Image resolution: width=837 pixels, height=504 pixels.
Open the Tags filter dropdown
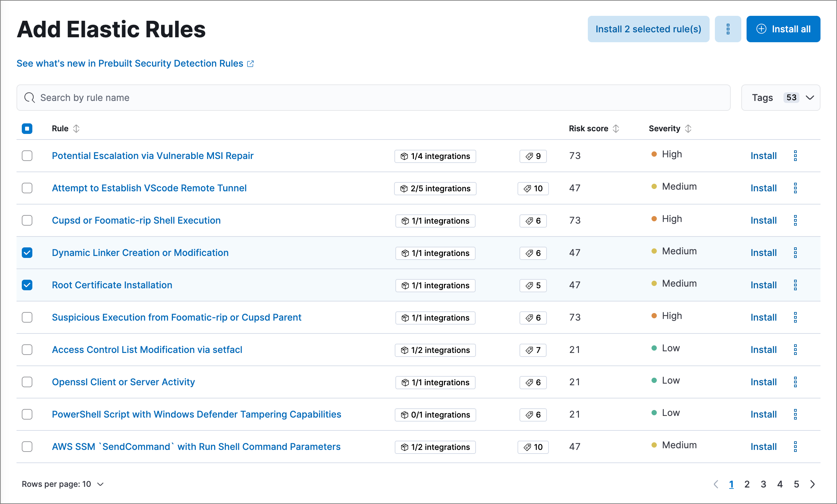pos(780,98)
